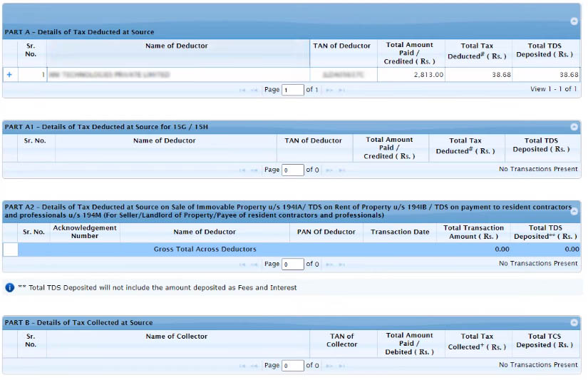
Task: Collapse PART A panel using round toggle icon
Action: [574, 21]
